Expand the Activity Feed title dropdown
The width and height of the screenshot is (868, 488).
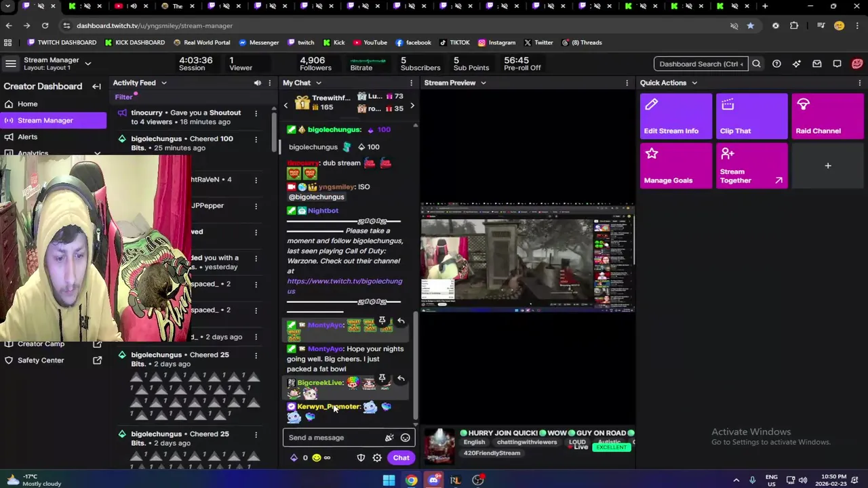tap(163, 83)
